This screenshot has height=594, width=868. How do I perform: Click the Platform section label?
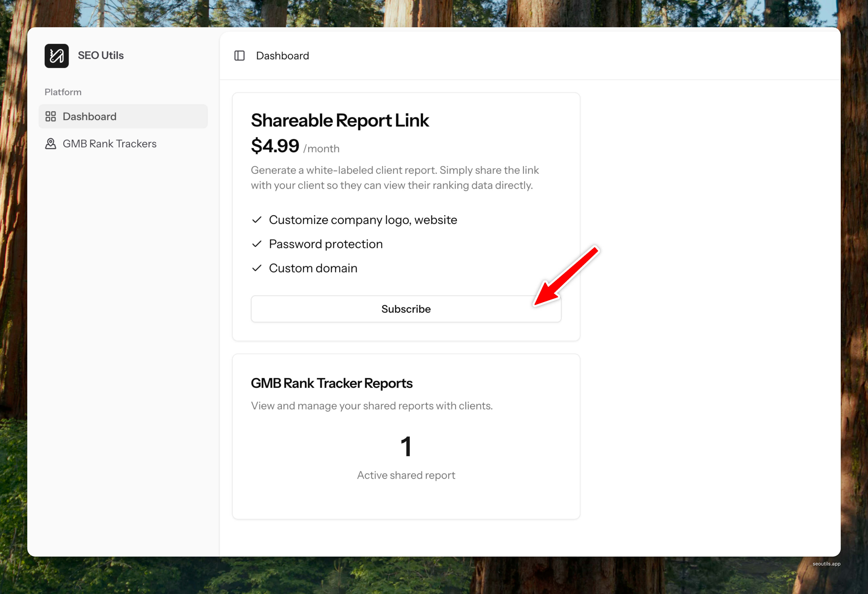[63, 92]
